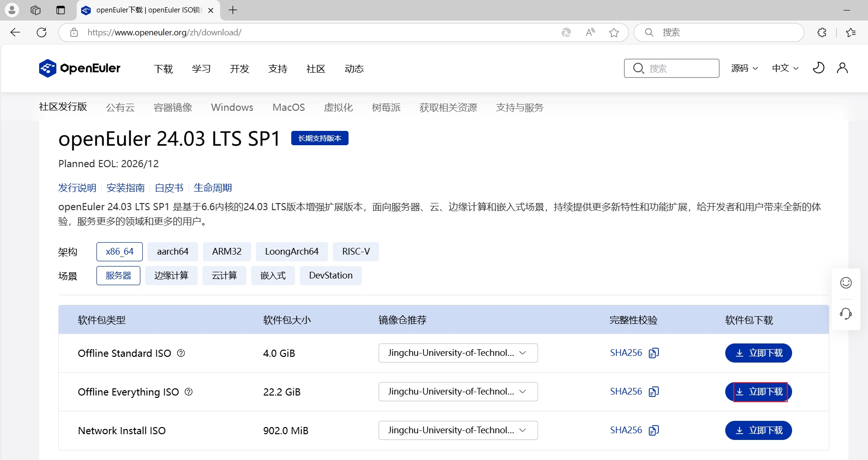The image size is (868, 460).
Task: Open the user account icon
Action: pyautogui.click(x=842, y=68)
